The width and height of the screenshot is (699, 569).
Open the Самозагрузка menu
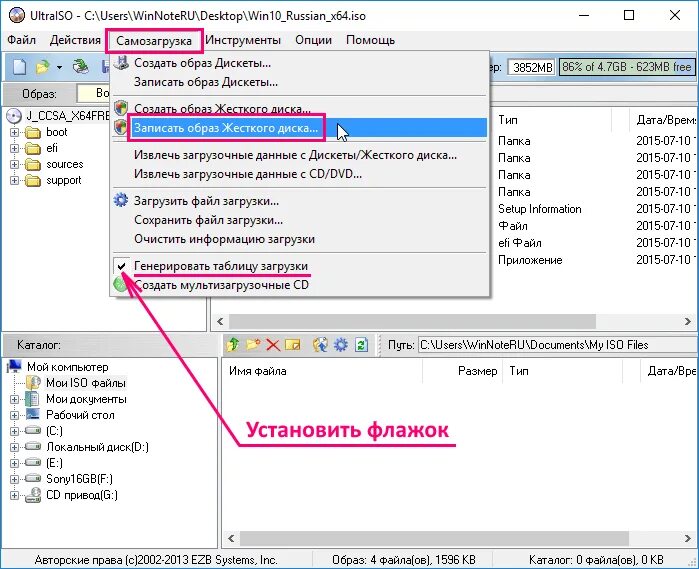pyautogui.click(x=154, y=41)
